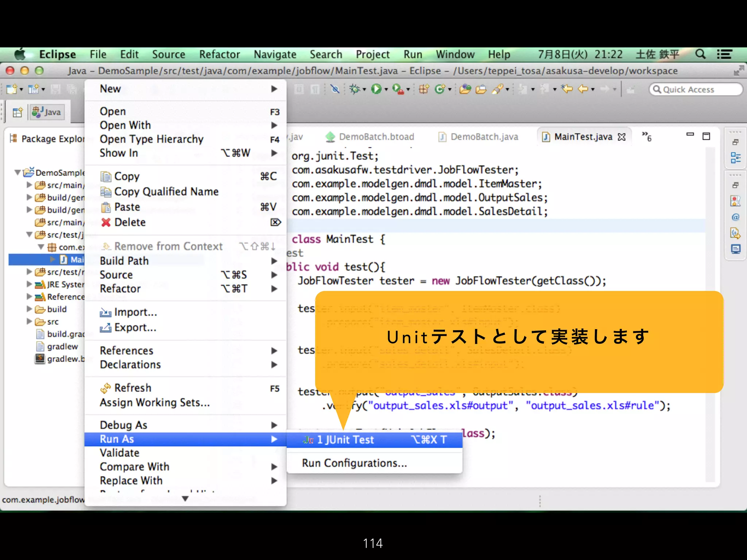Select Run As in context menu
The height and width of the screenshot is (560, 747).
pyautogui.click(x=185, y=439)
